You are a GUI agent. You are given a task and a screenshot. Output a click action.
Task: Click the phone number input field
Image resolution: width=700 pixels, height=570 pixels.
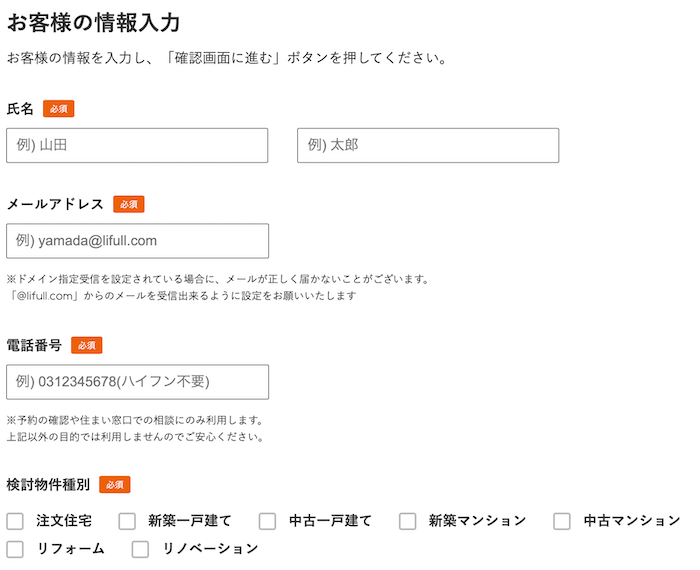(x=138, y=382)
